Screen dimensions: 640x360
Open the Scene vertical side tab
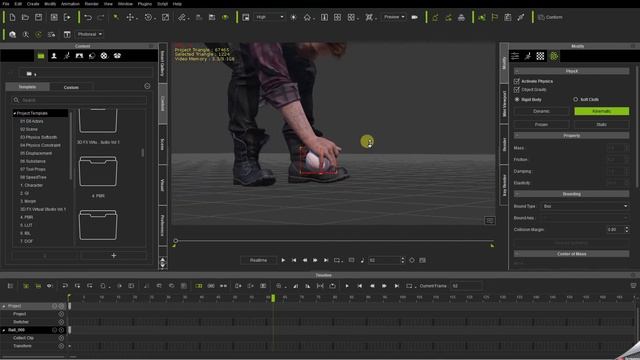pos(162,144)
